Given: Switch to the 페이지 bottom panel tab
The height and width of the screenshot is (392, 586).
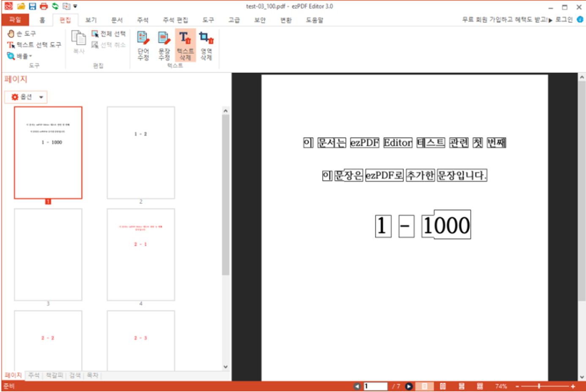Looking at the screenshot, I should [x=13, y=376].
